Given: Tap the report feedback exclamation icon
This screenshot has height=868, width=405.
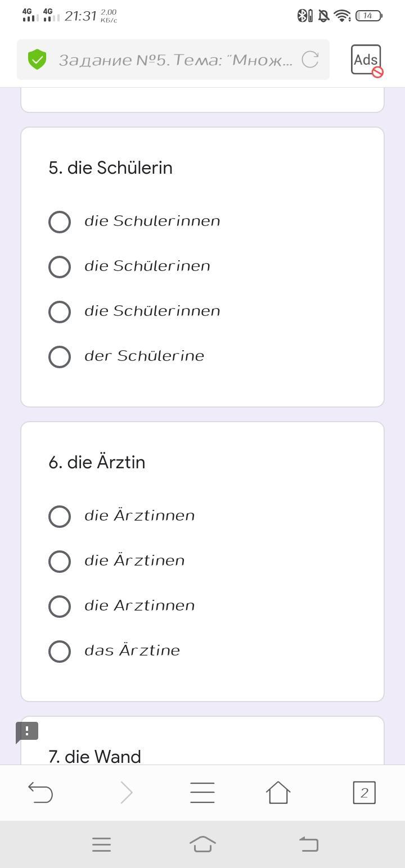Looking at the screenshot, I should tap(27, 731).
